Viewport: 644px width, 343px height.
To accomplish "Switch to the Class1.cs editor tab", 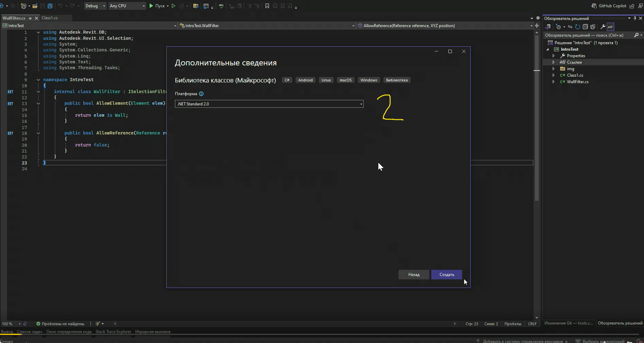I will tap(50, 18).
